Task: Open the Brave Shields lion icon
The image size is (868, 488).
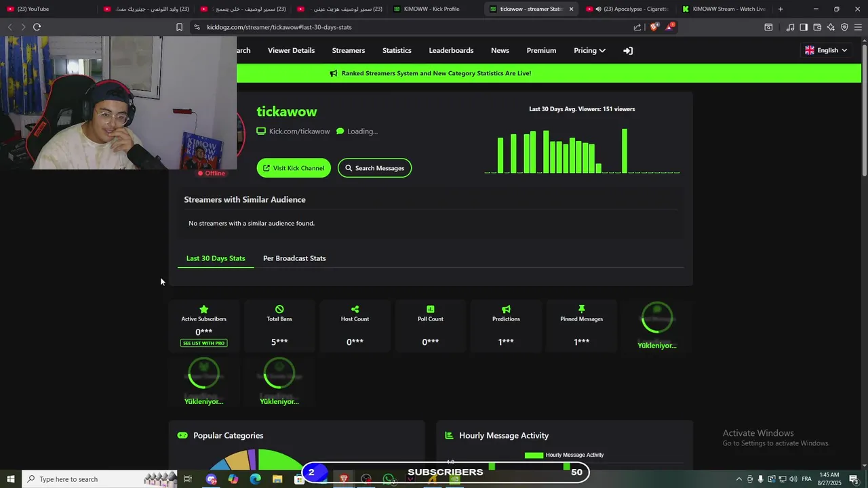Action: point(654,27)
